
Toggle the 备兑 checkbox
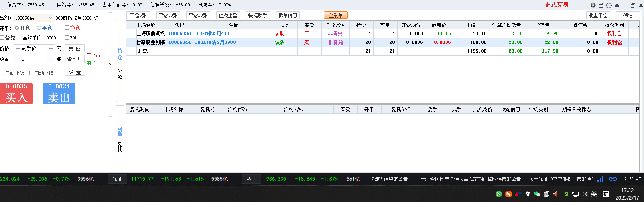coord(2,38)
